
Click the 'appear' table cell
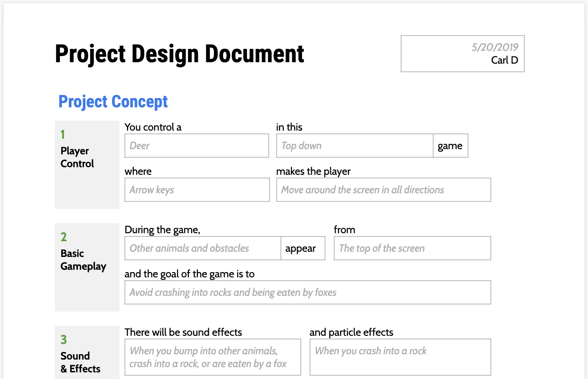click(x=303, y=248)
